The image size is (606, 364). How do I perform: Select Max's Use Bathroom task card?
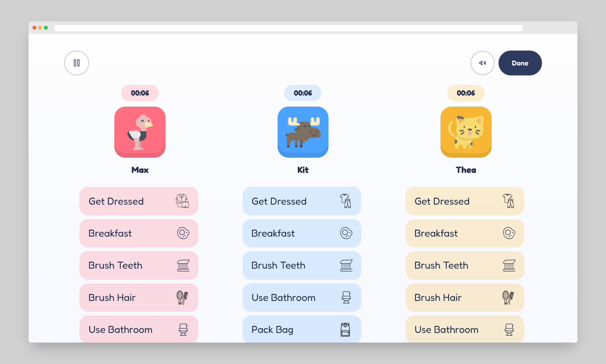click(x=139, y=329)
